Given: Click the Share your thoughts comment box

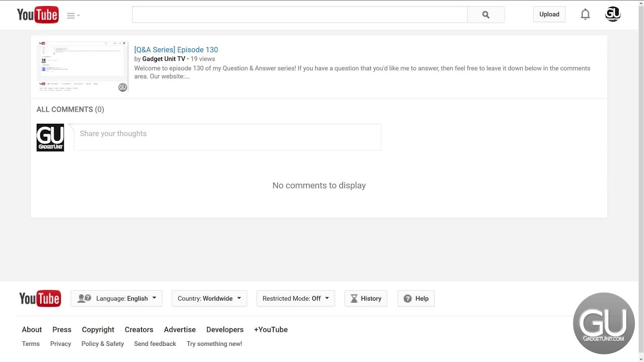Looking at the screenshot, I should 227,137.
